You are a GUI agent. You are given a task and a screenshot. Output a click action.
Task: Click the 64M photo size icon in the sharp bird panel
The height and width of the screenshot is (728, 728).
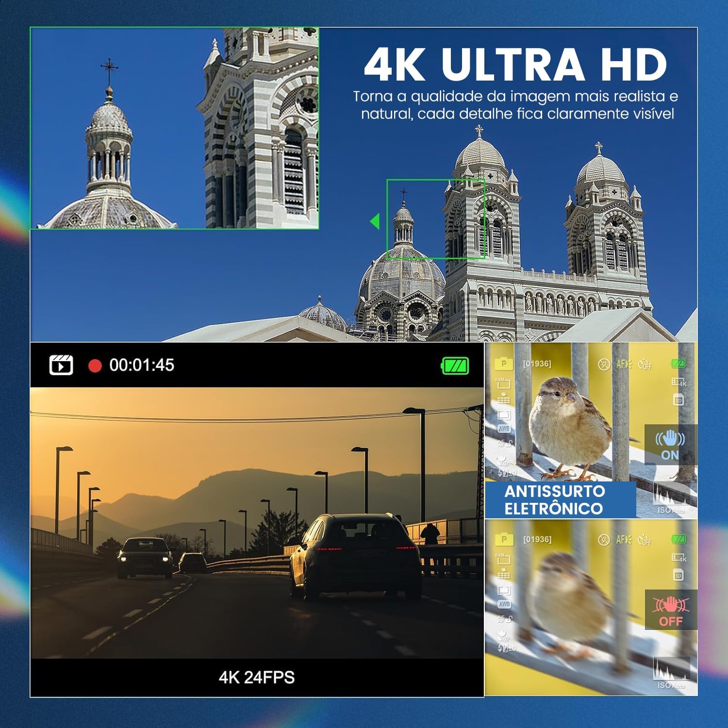(502, 382)
